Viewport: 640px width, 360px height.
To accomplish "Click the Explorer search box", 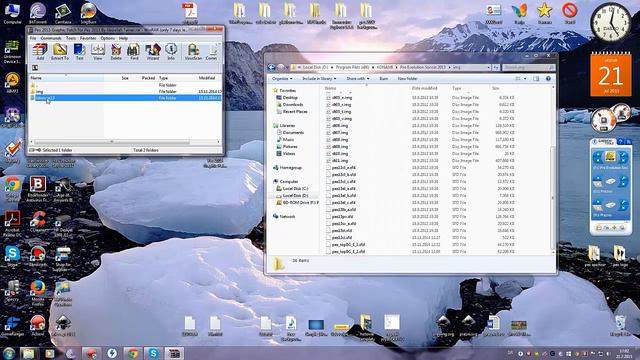I will tap(528, 67).
